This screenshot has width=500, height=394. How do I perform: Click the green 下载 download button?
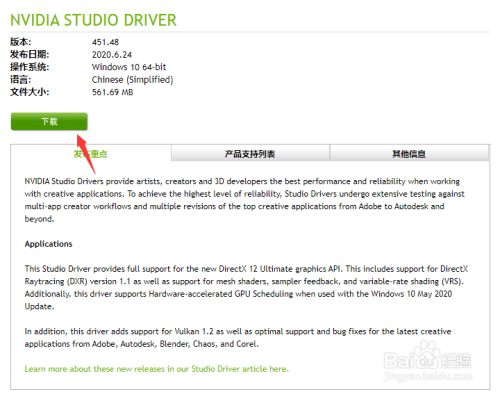(x=49, y=121)
